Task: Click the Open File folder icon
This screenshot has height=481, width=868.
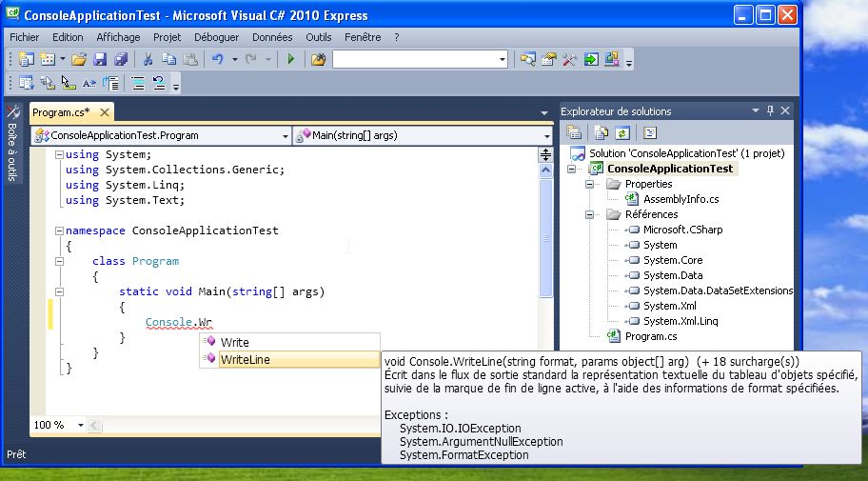Action: [x=79, y=59]
